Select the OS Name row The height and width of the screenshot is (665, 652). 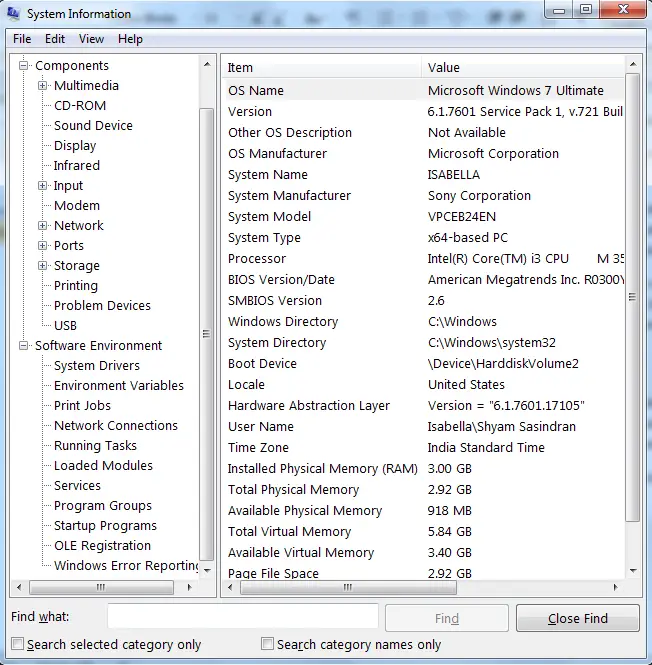(424, 90)
